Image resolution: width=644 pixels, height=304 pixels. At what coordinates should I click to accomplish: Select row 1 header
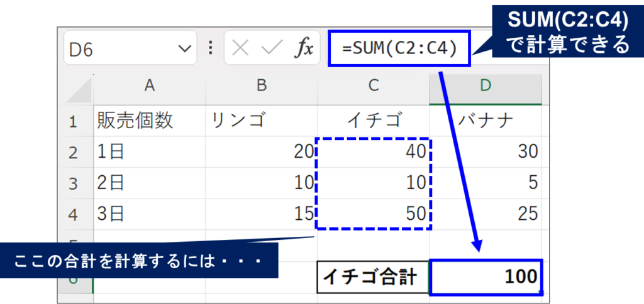pos(74,121)
